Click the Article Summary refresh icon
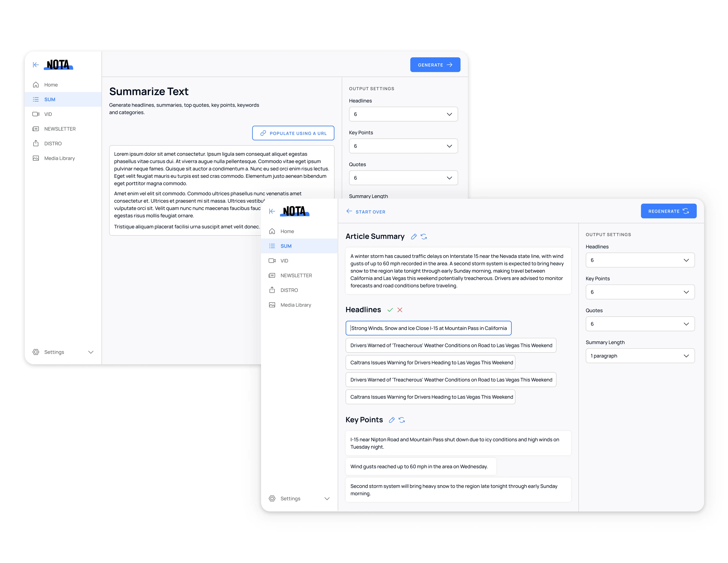The image size is (728, 563). coord(424,236)
